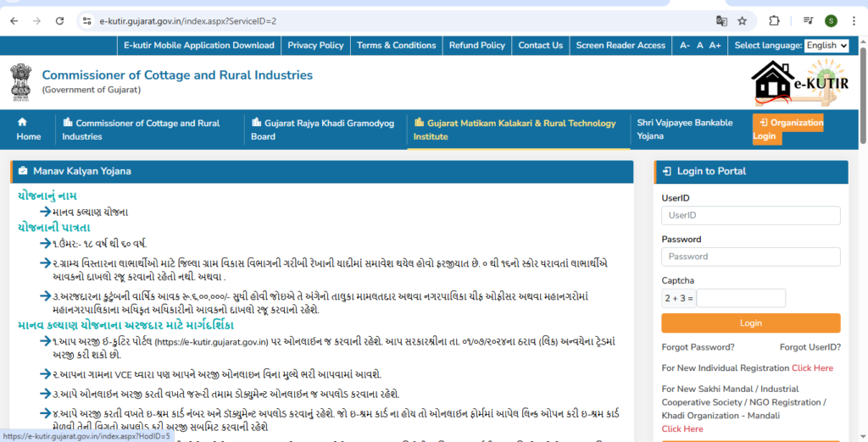
Task: Click the address bar URL
Action: (x=187, y=21)
